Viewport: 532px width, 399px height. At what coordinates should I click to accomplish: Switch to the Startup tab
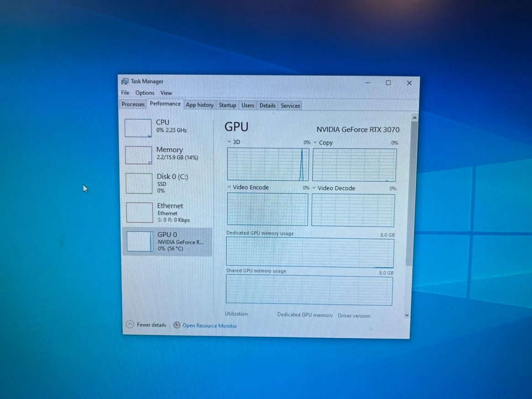coord(227,105)
